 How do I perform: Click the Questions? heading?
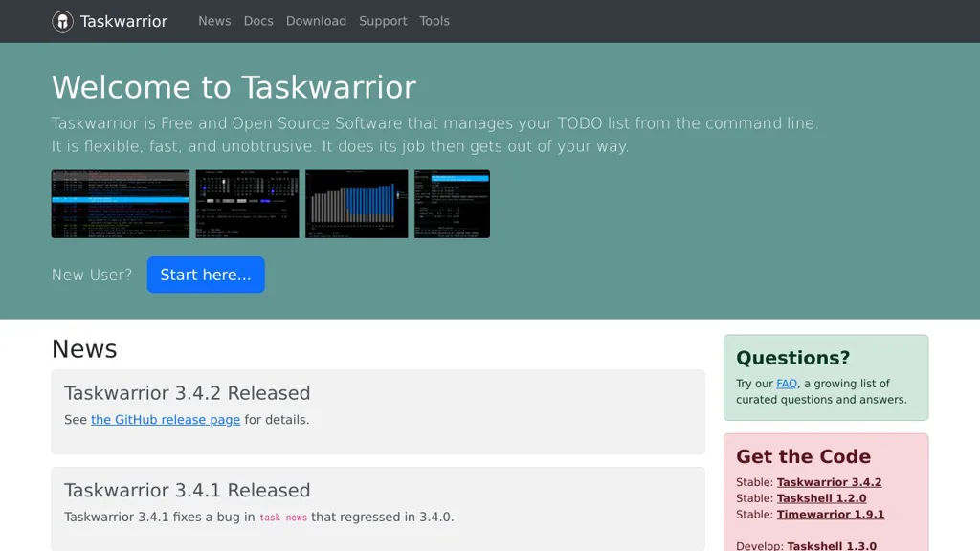(x=792, y=358)
